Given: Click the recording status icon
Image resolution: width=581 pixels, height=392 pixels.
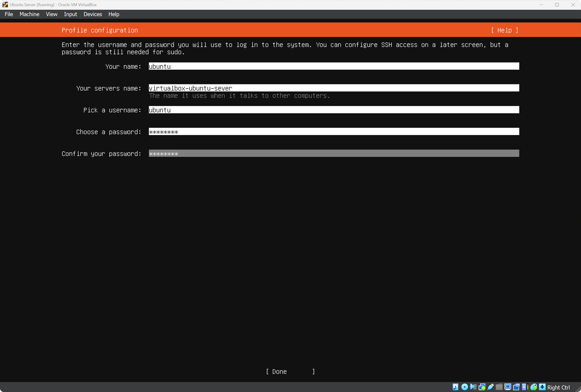Looking at the screenshot, I should [x=516, y=387].
